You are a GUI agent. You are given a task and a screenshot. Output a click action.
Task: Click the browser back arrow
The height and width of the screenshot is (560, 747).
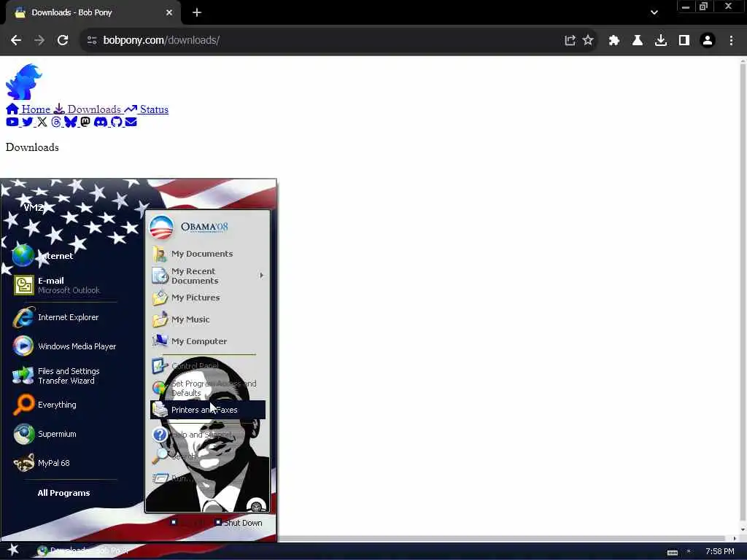16,40
